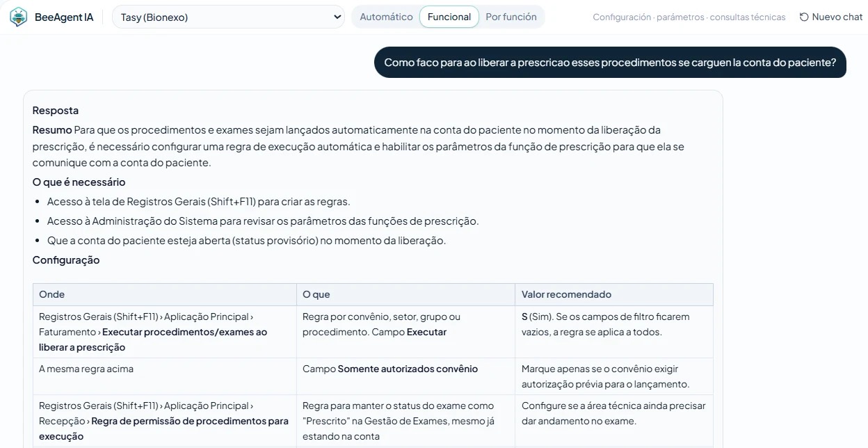Click the 'Configure se a área técnica' cell
The image size is (868, 448).
tap(614, 421)
